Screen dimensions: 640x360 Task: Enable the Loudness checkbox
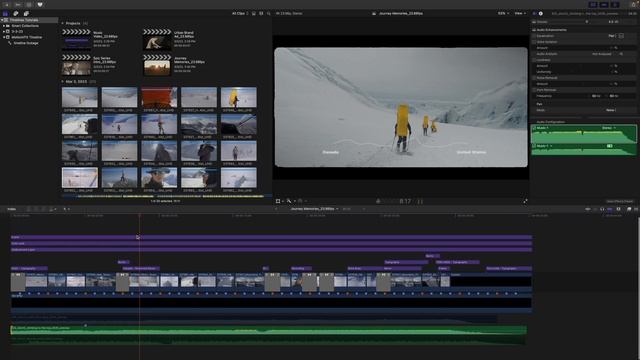click(534, 60)
